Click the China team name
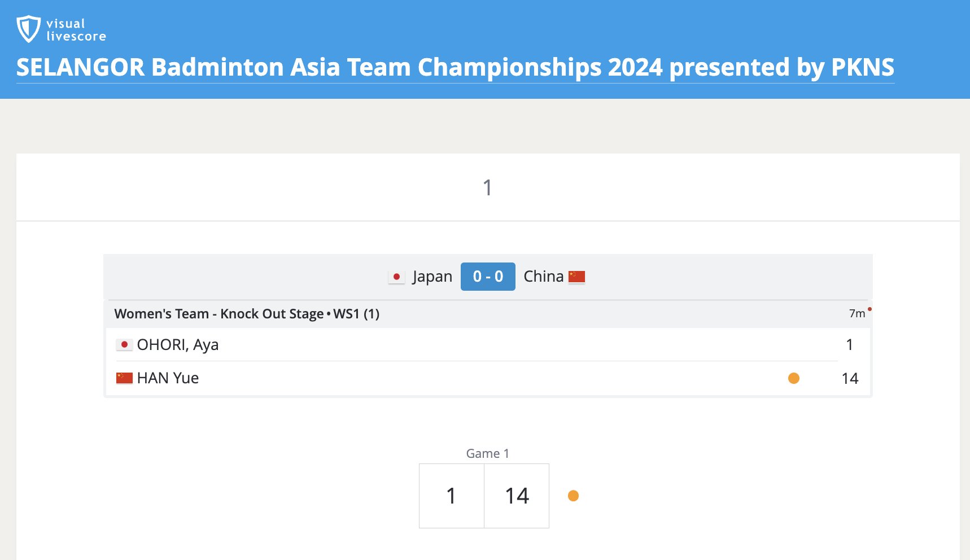 (543, 277)
